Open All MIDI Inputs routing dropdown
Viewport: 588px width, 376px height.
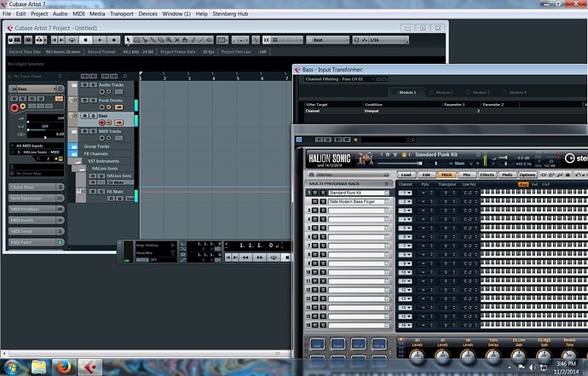click(37, 146)
